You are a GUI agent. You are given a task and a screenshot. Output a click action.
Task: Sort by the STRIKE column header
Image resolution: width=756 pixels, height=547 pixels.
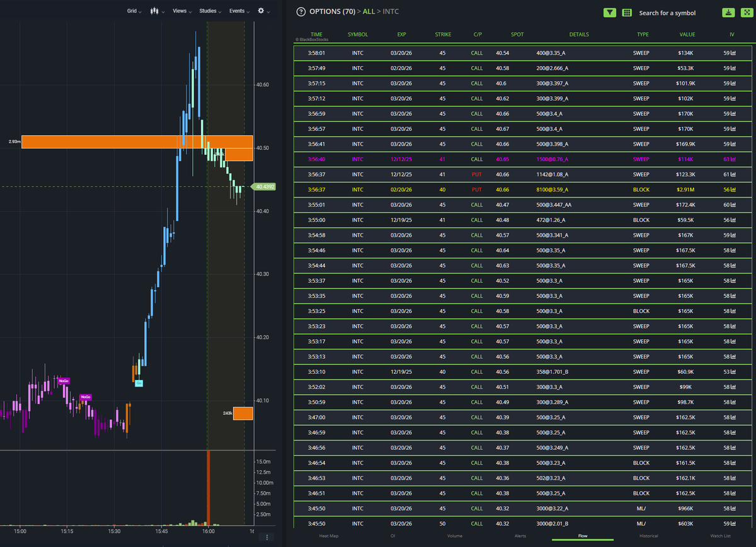tap(443, 35)
